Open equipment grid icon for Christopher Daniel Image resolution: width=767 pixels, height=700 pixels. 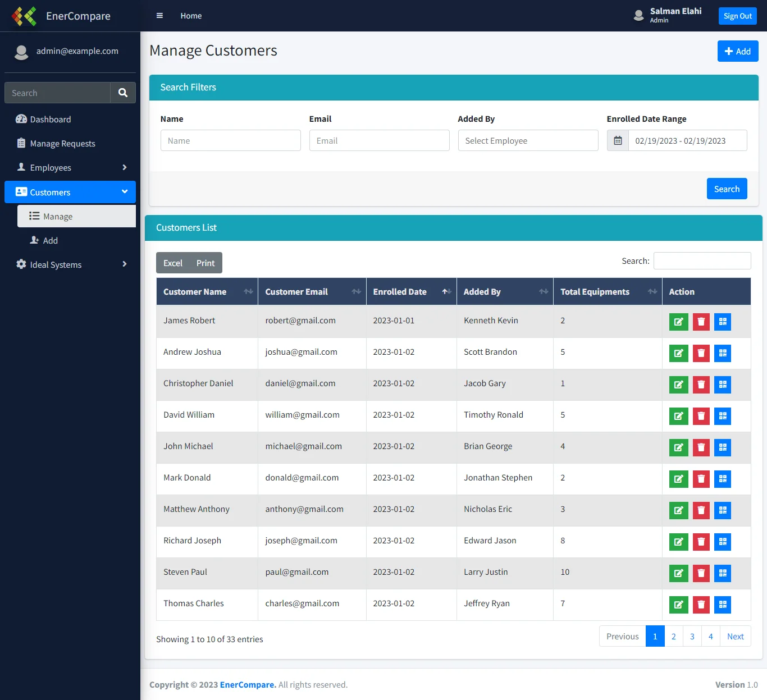point(723,385)
